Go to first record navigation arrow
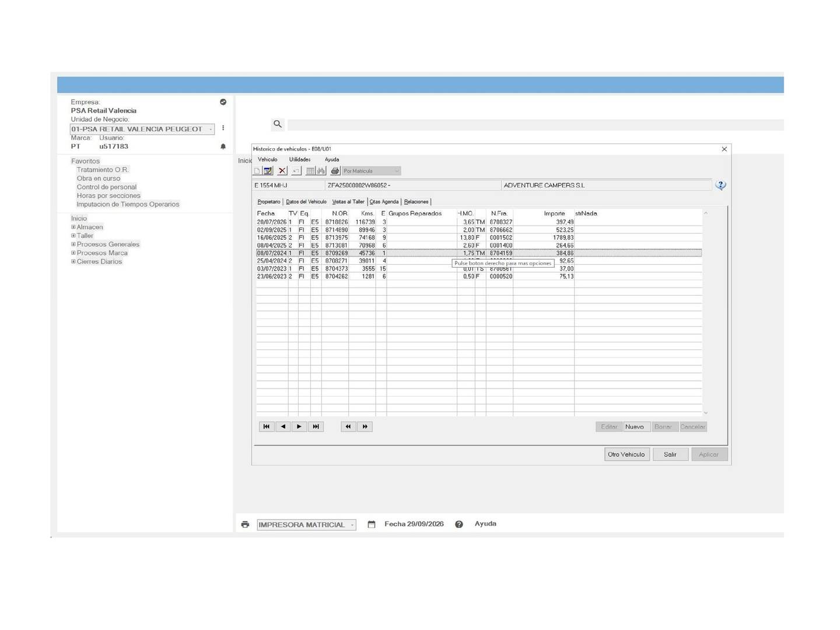The width and height of the screenshot is (840, 630). pyautogui.click(x=267, y=426)
